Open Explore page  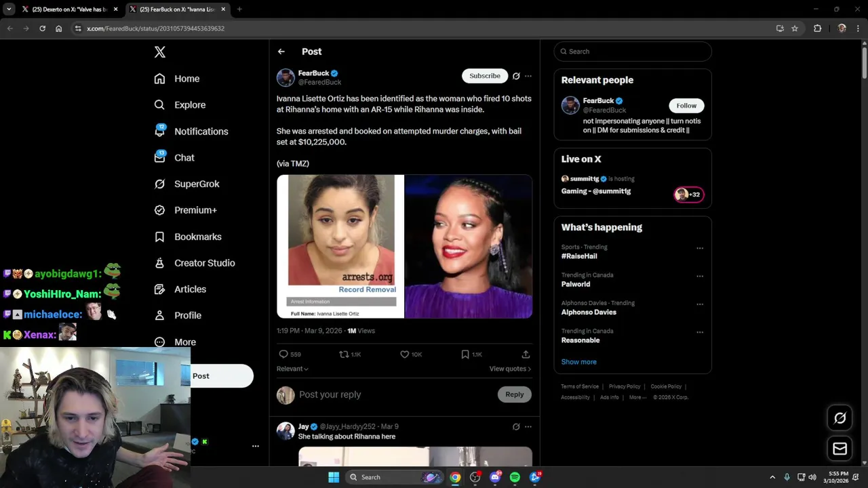pos(180,105)
